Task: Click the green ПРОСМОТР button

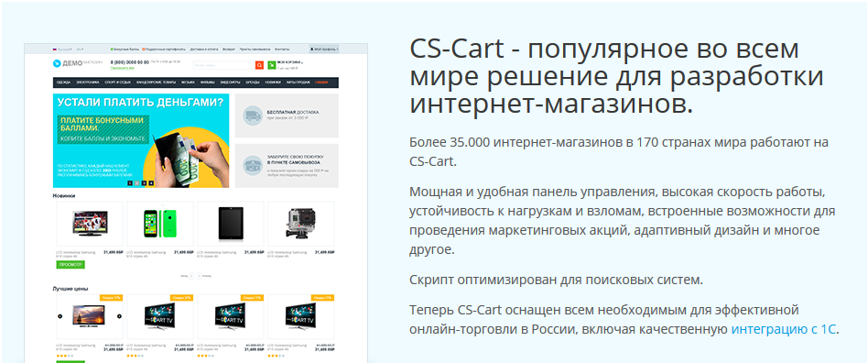Action: (x=71, y=265)
